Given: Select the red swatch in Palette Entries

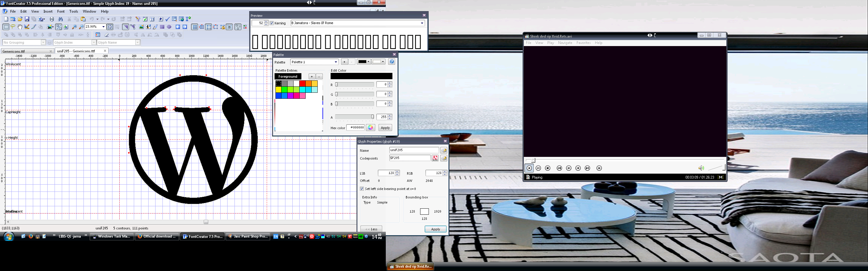Looking at the screenshot, I should pos(303,83).
